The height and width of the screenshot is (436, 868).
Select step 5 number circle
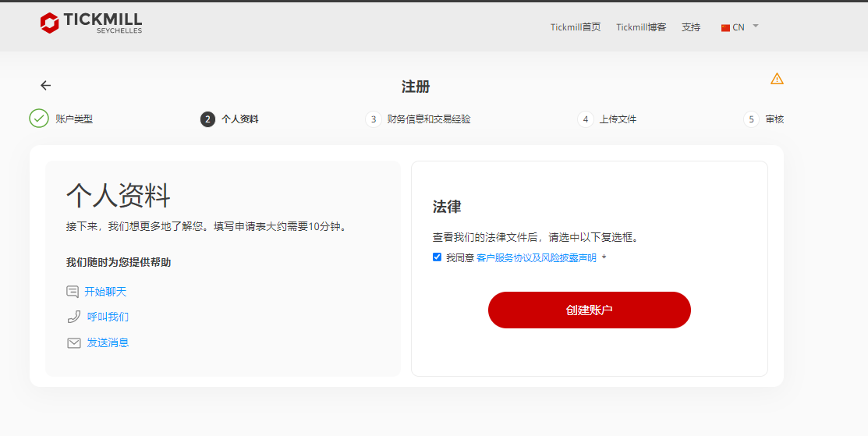751,119
